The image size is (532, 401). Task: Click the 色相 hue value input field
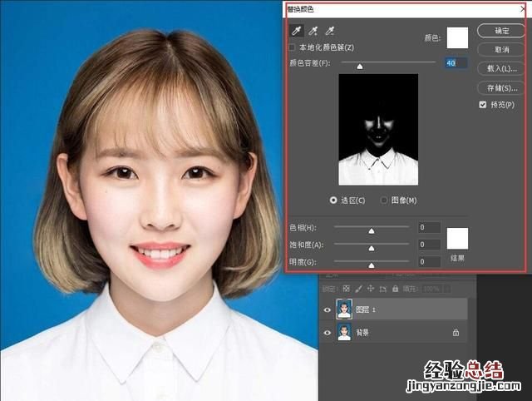tap(429, 227)
